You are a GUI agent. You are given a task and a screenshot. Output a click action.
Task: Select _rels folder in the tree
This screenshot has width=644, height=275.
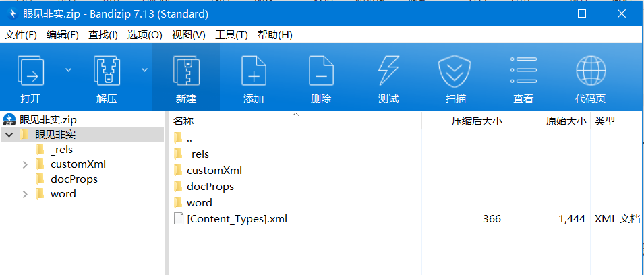pyautogui.click(x=61, y=150)
